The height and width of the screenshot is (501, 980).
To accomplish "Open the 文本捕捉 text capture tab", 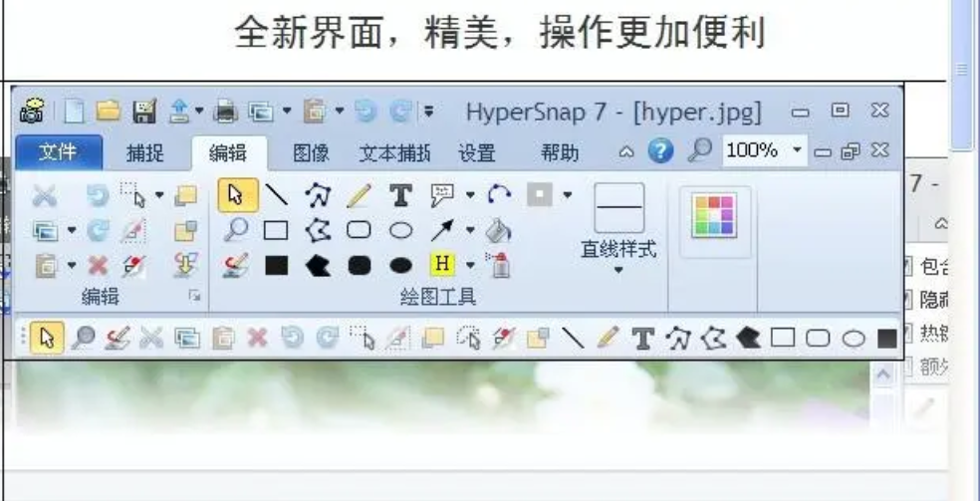I will coord(394,153).
